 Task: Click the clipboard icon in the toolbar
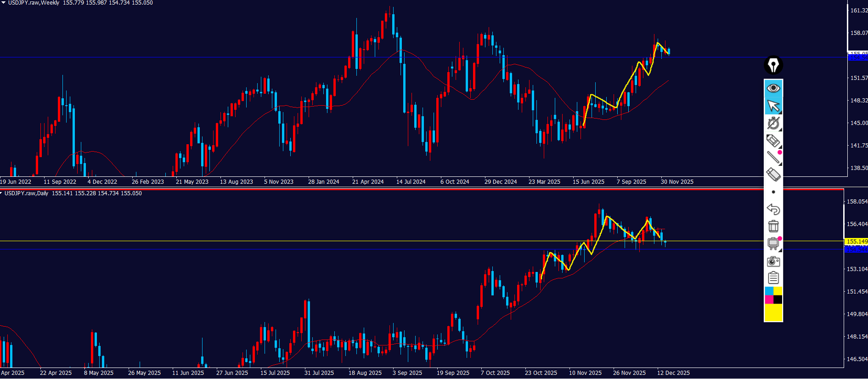[x=773, y=278]
